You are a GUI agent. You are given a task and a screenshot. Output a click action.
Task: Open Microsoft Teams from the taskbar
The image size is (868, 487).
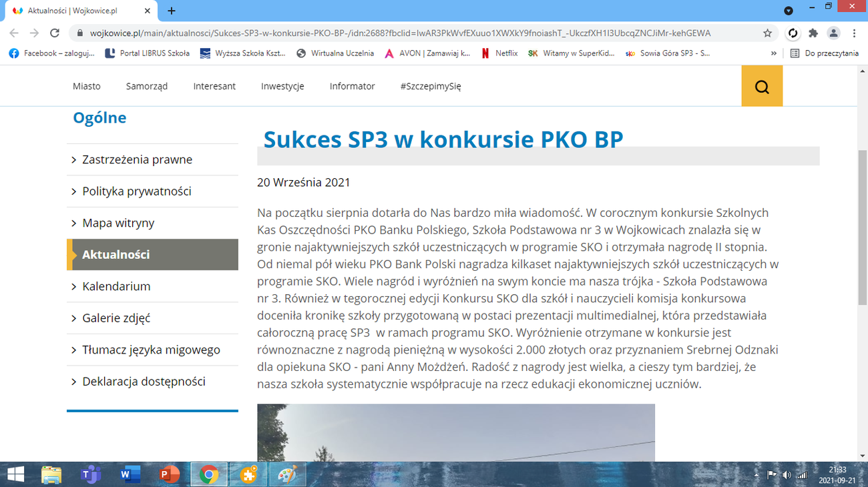coord(90,474)
